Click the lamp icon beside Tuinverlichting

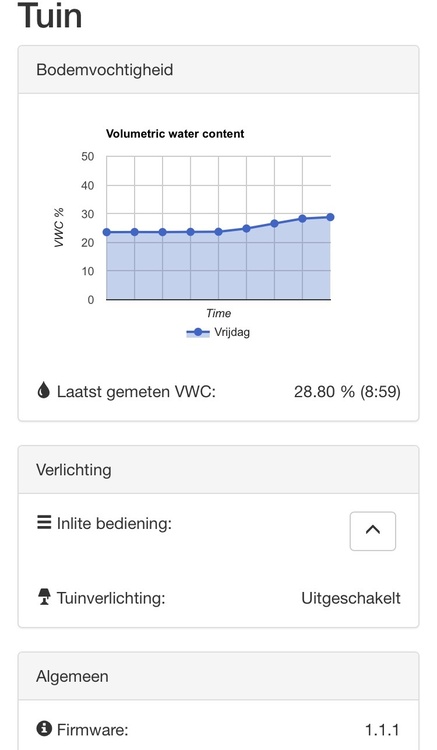pyautogui.click(x=44, y=597)
